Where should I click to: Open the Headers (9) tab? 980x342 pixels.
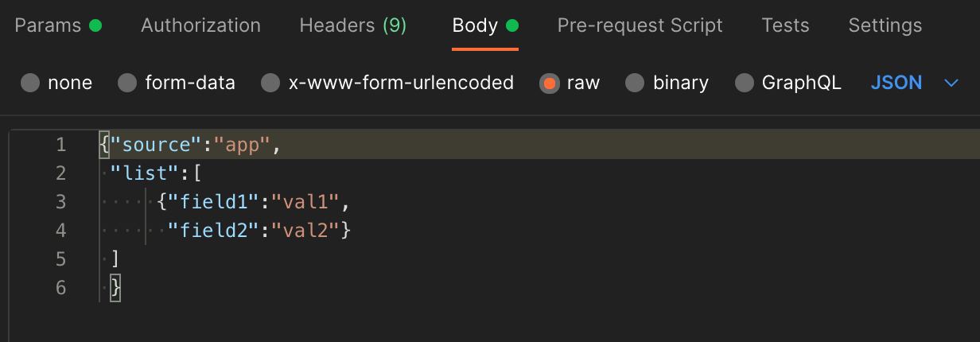(x=352, y=25)
